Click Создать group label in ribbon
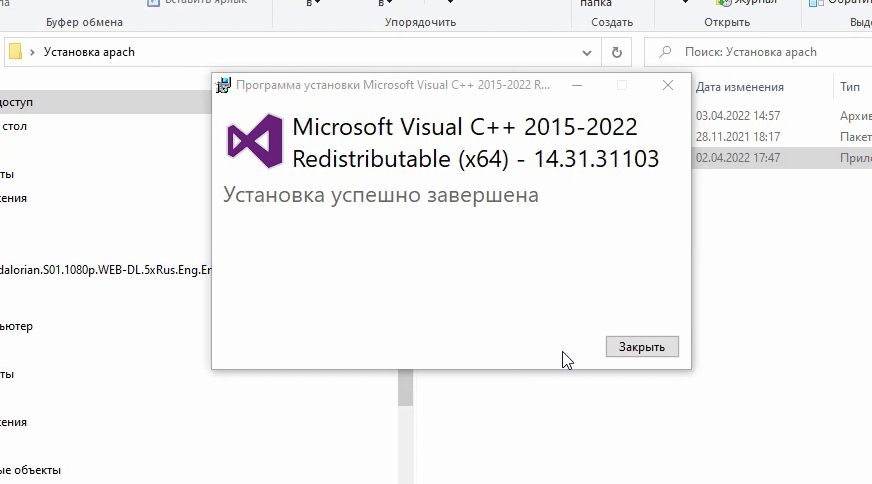Image resolution: width=872 pixels, height=484 pixels. pos(612,22)
